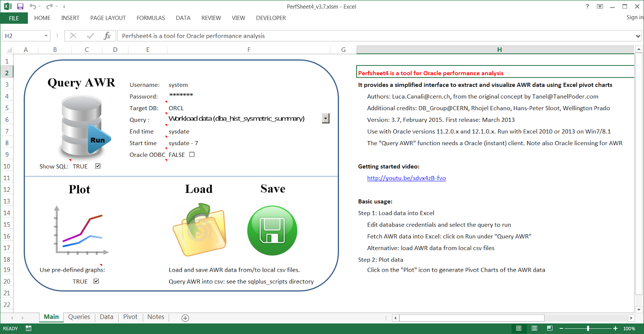The image size is (644, 334).
Task: Open the Undo history dropdown arrow
Action: [x=40, y=6]
